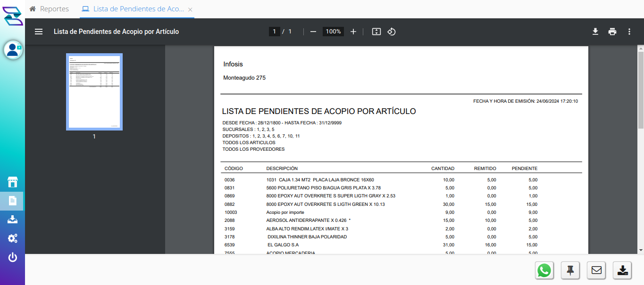644x285 pixels.
Task: Click the power logout icon
Action: point(13,257)
